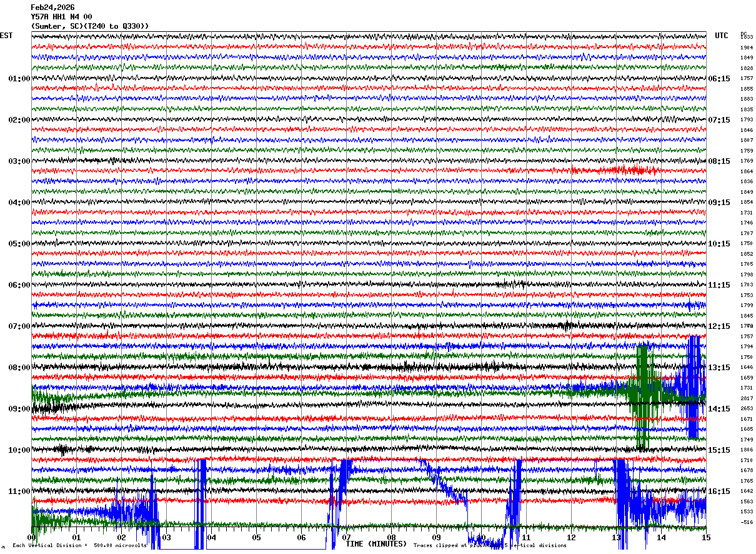Click the DC offset value 1793
Screen dimensions: 756x554
coord(747,120)
